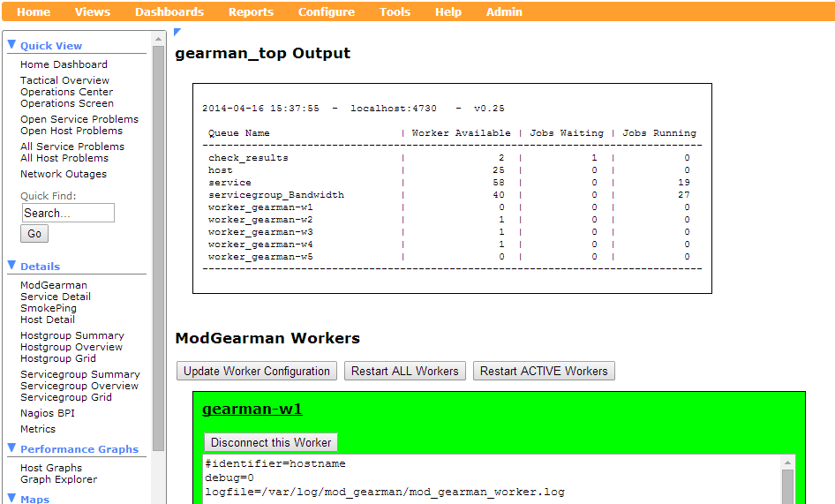The width and height of the screenshot is (835, 504).
Task: Open the Tools menu
Action: click(395, 11)
